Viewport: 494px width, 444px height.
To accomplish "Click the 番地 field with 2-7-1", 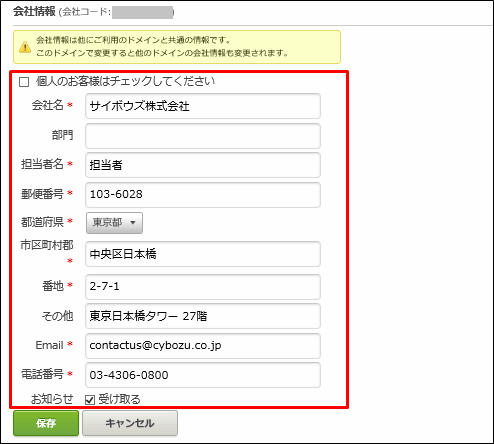I will click(203, 287).
